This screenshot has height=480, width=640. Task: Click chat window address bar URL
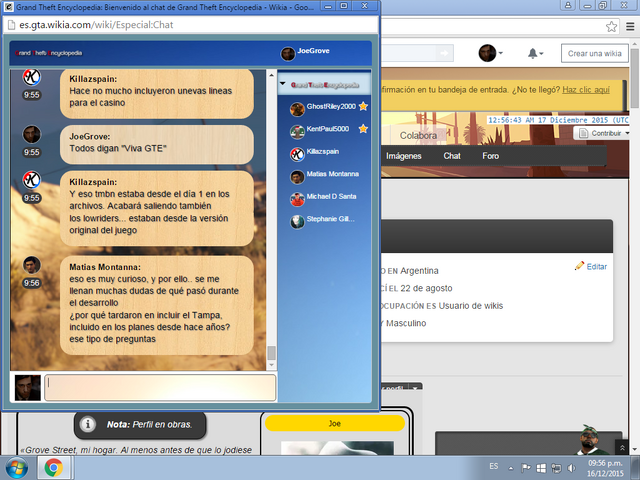pos(96,25)
